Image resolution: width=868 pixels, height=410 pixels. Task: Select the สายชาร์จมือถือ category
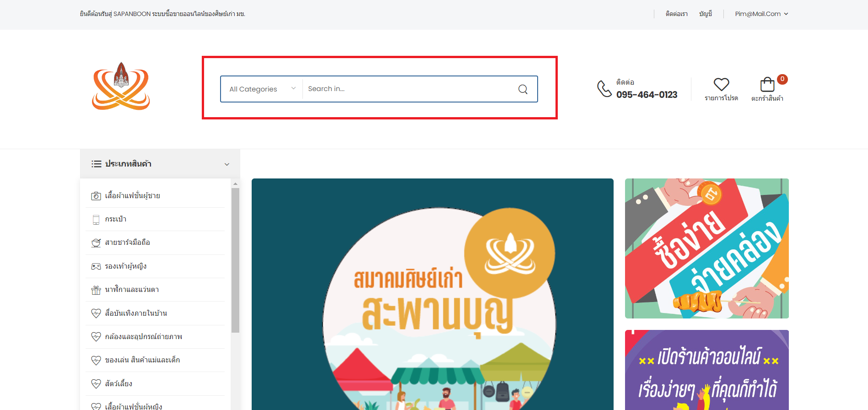(x=127, y=243)
